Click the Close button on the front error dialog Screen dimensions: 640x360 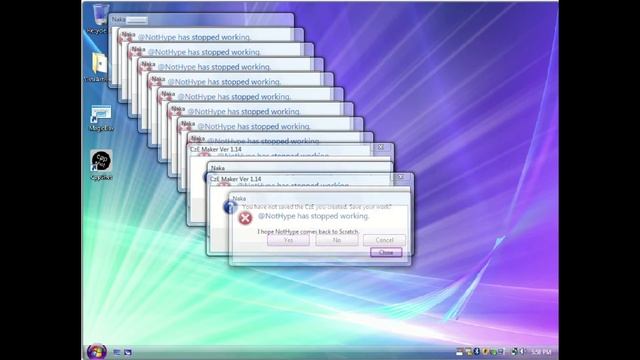386,253
